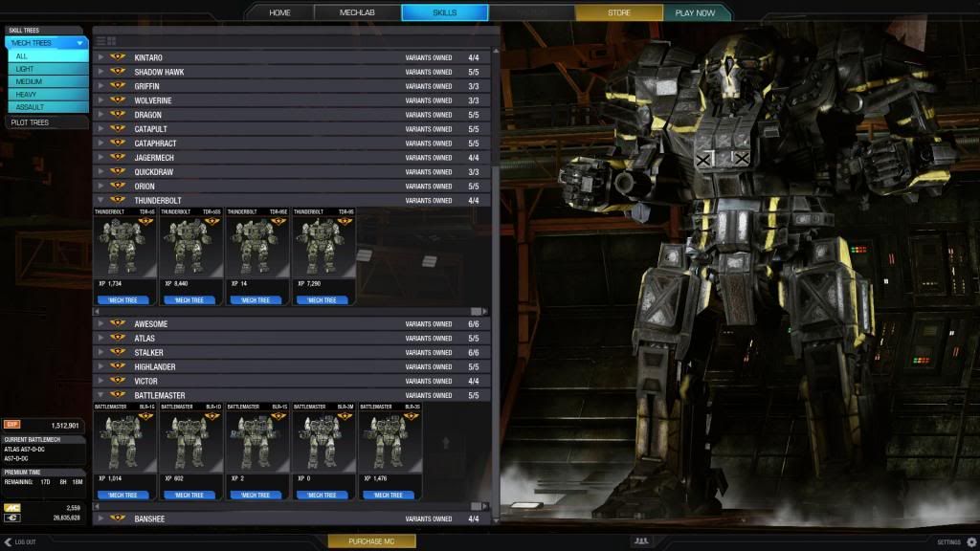
Task: Click the rank badge icon beside Kintaro
Action: tap(118, 56)
